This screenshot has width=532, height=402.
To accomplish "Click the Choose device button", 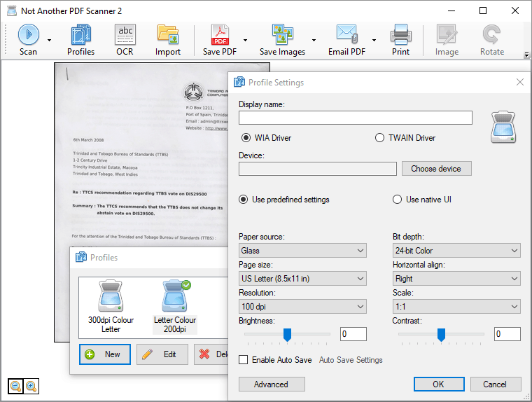I will [436, 169].
